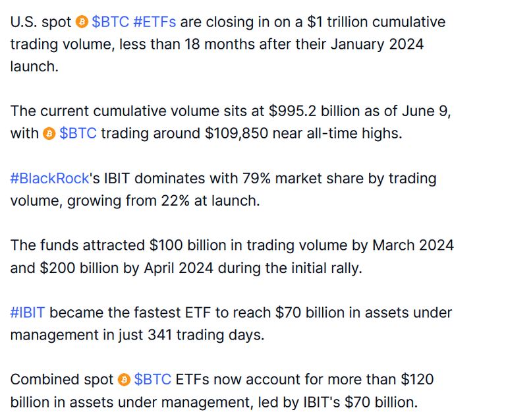Click the "341 trading days" text
This screenshot has width=506, height=420.
[206, 335]
